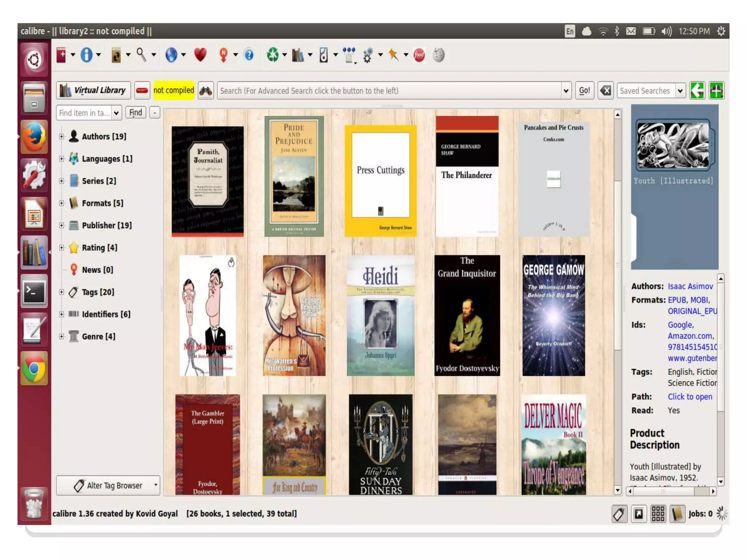
Task: Open Isaac Asimov author link
Action: point(690,287)
